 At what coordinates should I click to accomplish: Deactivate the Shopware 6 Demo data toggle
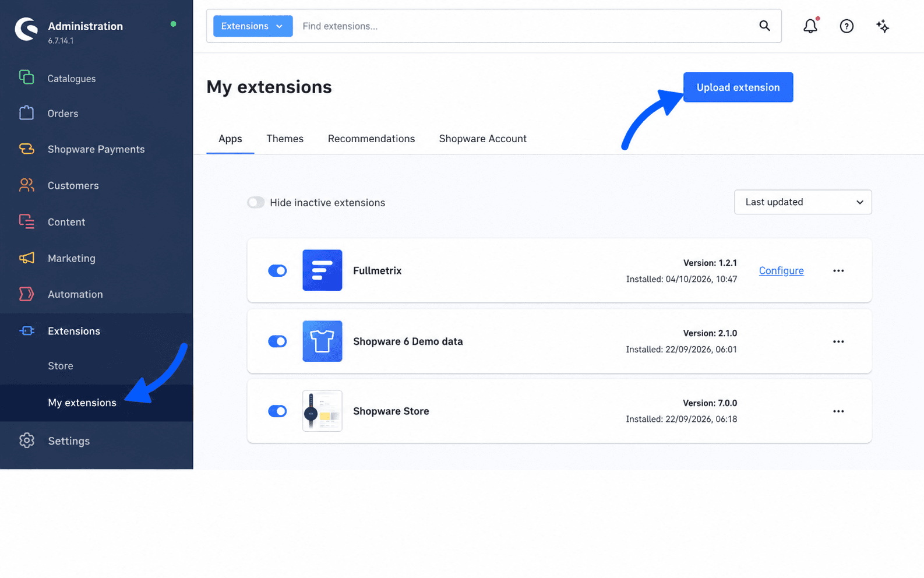tap(277, 341)
